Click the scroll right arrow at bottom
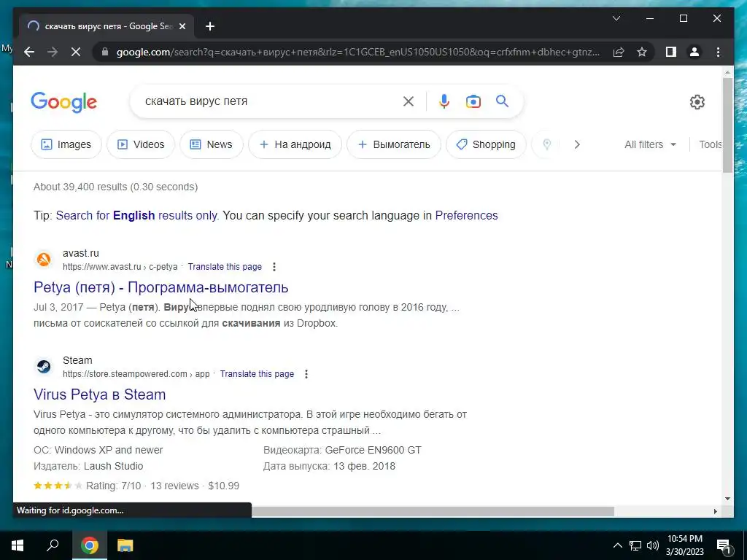The height and width of the screenshot is (560, 747). [715, 511]
